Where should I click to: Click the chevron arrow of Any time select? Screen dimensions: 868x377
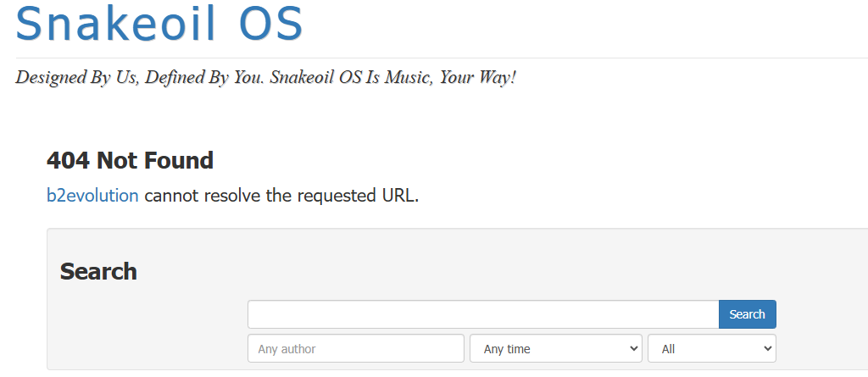634,349
